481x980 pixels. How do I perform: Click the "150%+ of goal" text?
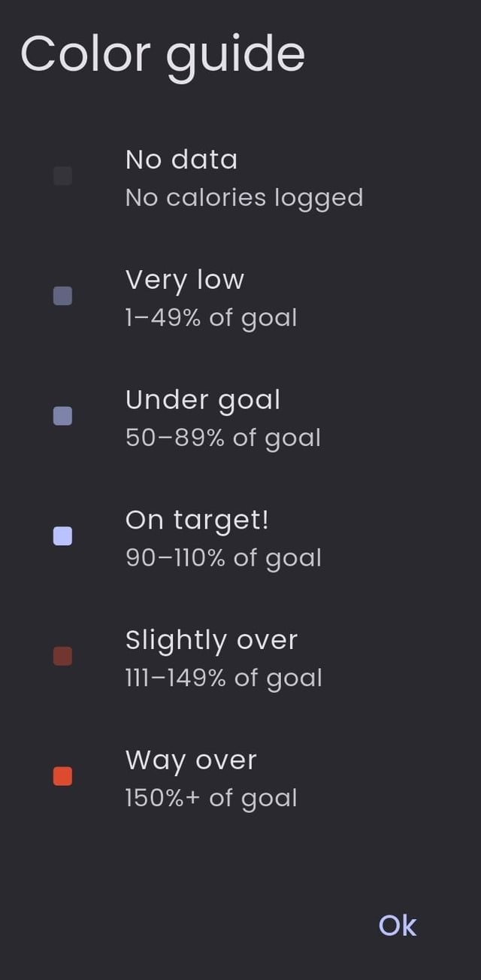(211, 798)
